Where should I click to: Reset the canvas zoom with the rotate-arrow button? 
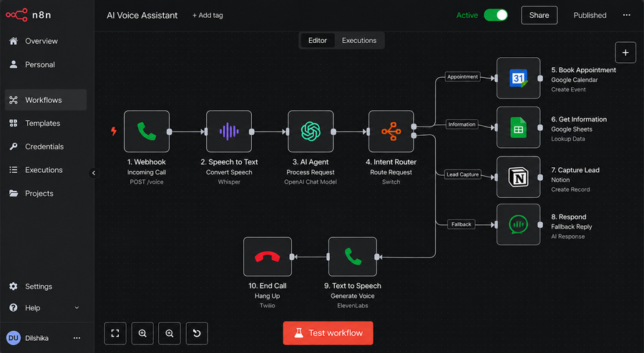[197, 333]
